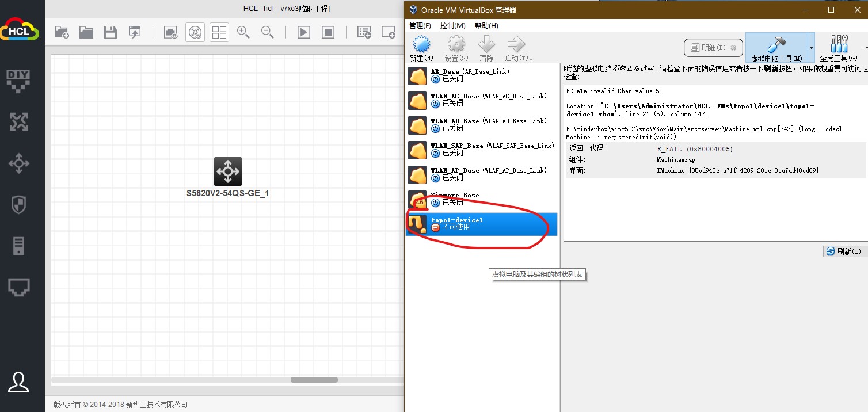Select the WLAN_AP_Base VM in the list
The height and width of the screenshot is (412, 868).
[x=482, y=174]
